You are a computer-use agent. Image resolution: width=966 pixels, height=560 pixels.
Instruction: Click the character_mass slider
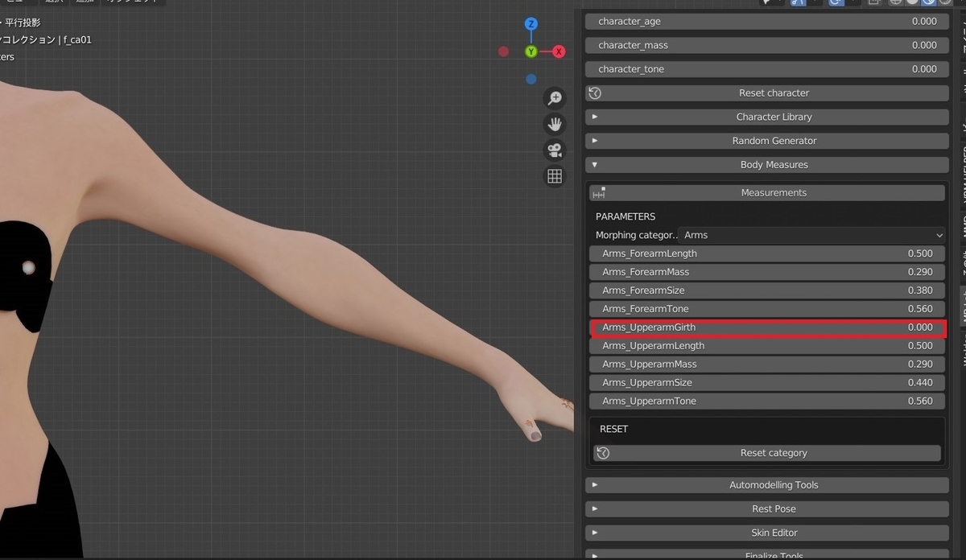click(767, 46)
